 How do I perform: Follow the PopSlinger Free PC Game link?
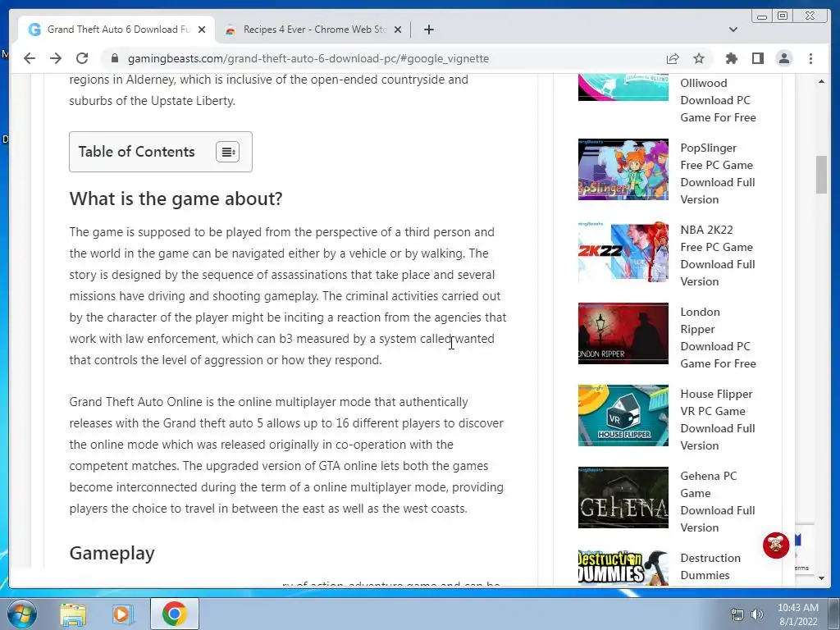[718, 174]
